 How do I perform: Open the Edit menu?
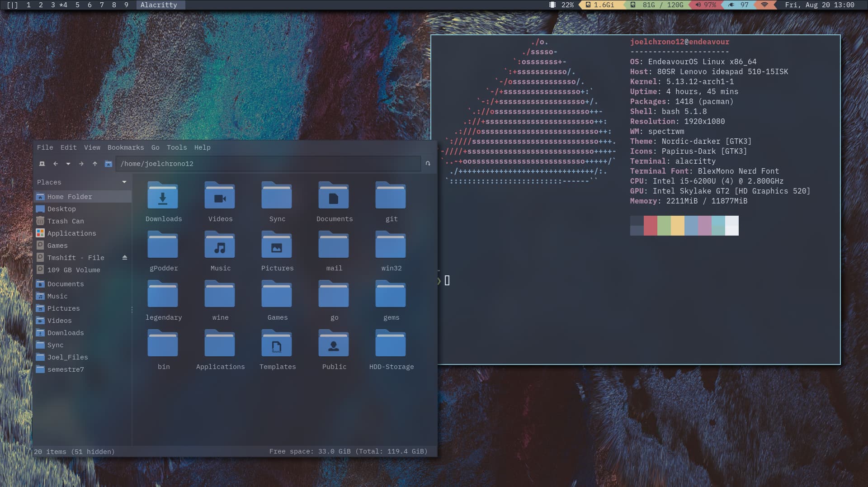click(68, 147)
